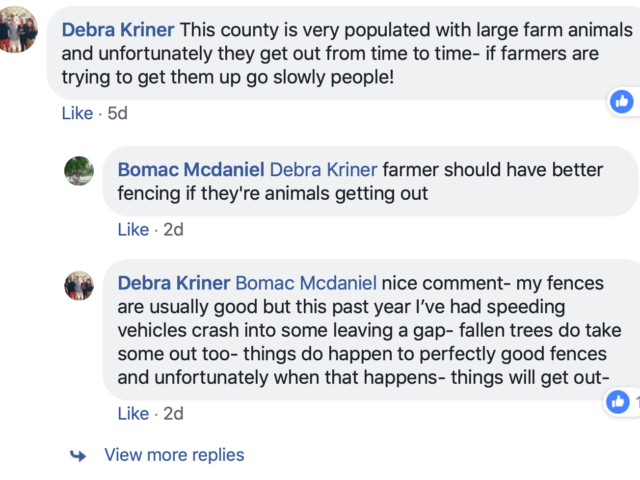The height and width of the screenshot is (480, 640).
Task: Click the thumbs-up reaction on Debra's first comment
Action: [622, 101]
